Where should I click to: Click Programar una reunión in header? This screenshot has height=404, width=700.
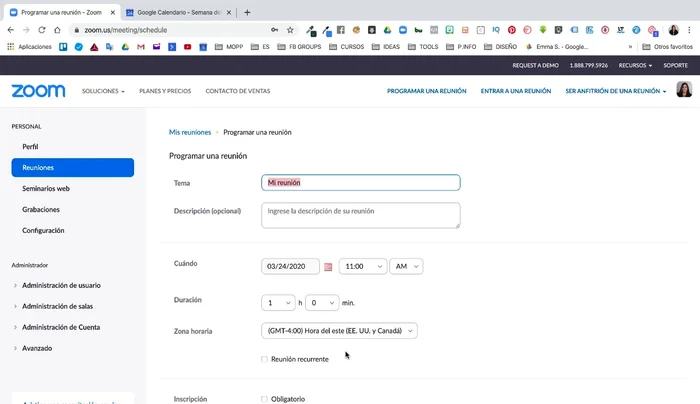tap(426, 91)
